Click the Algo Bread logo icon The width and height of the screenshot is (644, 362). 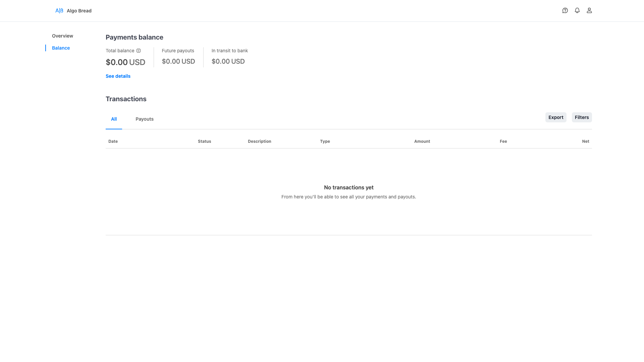pos(59,11)
